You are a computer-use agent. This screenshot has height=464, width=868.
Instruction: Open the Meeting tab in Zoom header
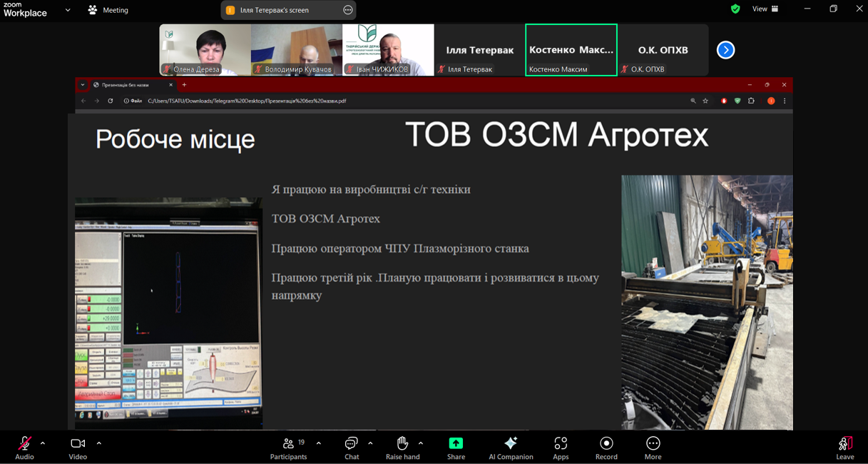click(108, 10)
